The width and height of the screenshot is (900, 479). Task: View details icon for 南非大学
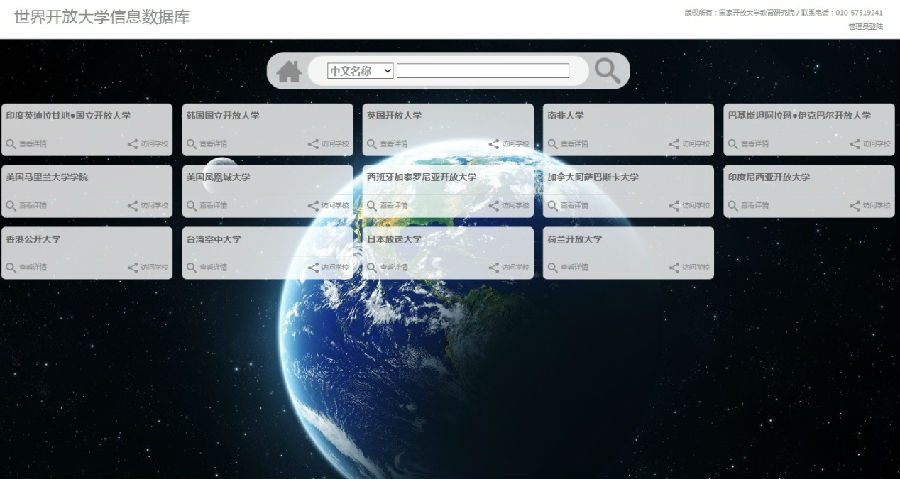[553, 144]
